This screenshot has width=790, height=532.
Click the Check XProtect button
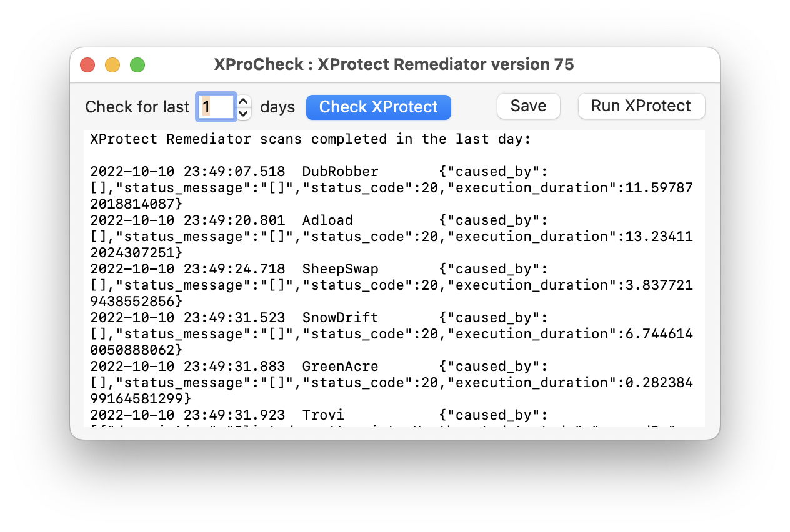click(378, 107)
